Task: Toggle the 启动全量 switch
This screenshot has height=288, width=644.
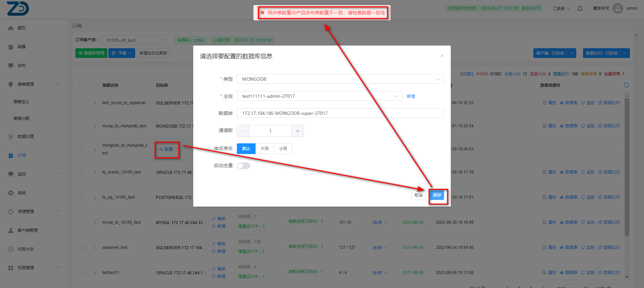Action: (244, 166)
